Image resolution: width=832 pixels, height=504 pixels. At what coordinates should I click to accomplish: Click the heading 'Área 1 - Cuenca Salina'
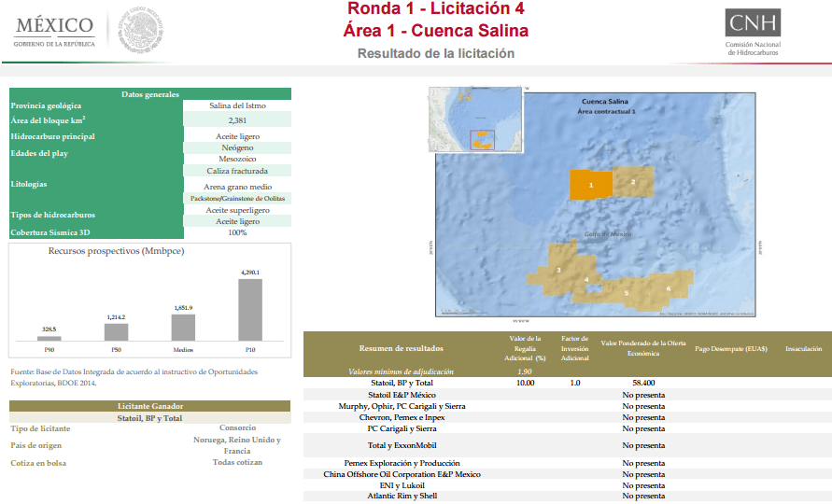coord(436,30)
